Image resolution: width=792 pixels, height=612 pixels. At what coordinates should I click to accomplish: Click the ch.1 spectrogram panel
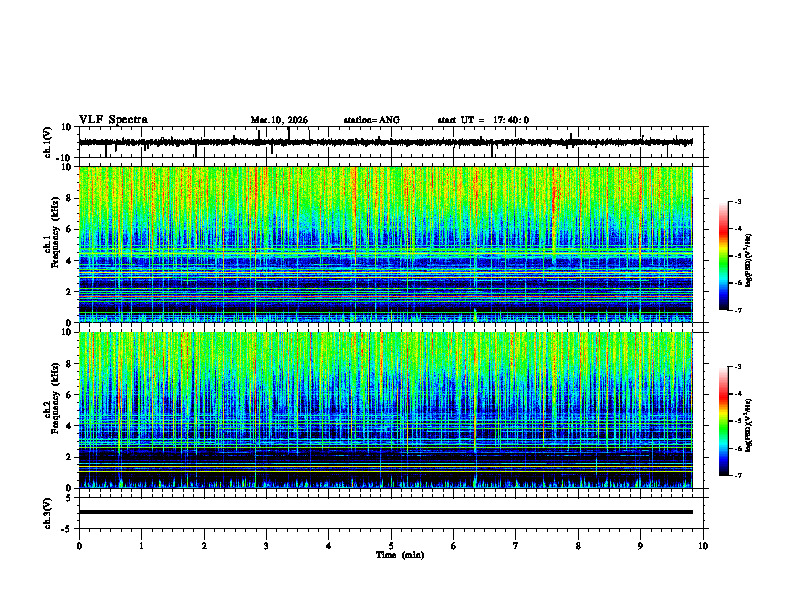(x=386, y=244)
